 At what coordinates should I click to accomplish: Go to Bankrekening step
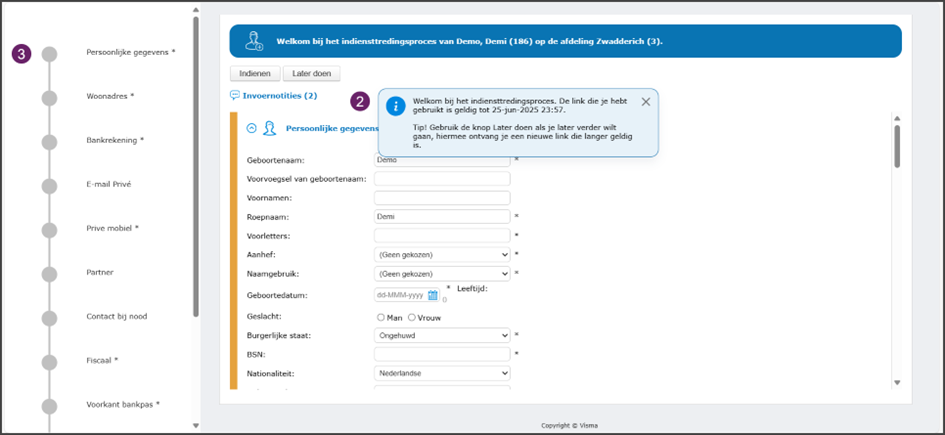pyautogui.click(x=115, y=140)
